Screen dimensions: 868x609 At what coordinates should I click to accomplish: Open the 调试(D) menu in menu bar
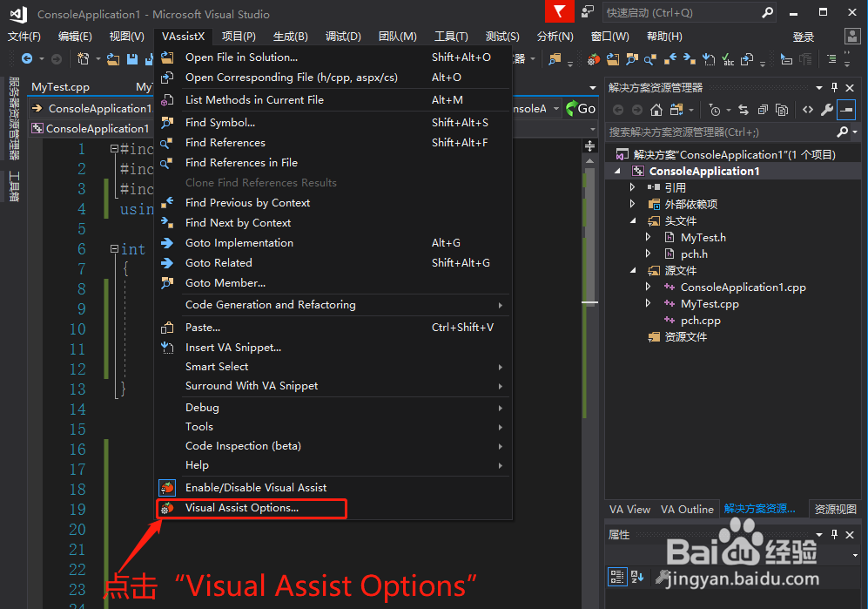pos(343,37)
